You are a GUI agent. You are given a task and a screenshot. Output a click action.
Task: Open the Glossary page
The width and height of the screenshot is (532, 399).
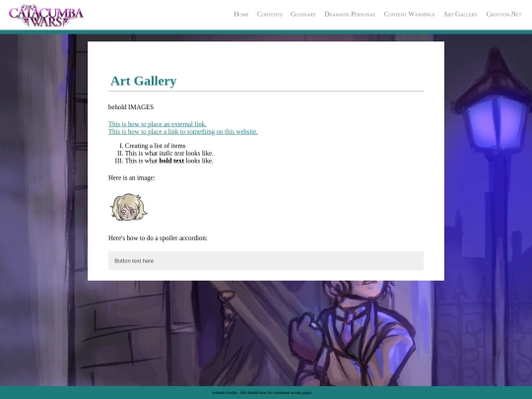click(303, 14)
